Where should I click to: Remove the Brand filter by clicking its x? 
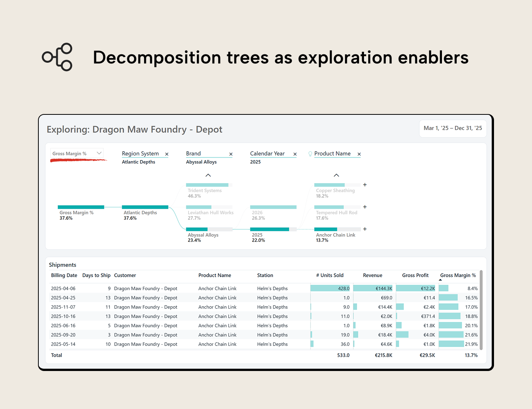pyautogui.click(x=231, y=154)
